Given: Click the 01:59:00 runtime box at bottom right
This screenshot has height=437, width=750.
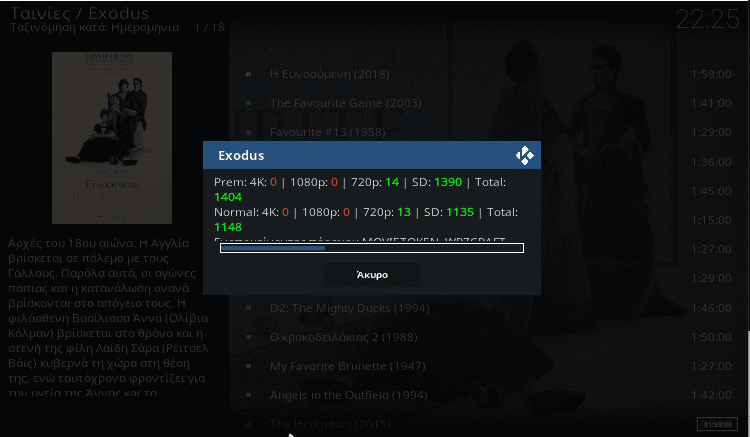Looking at the screenshot, I should 717,425.
